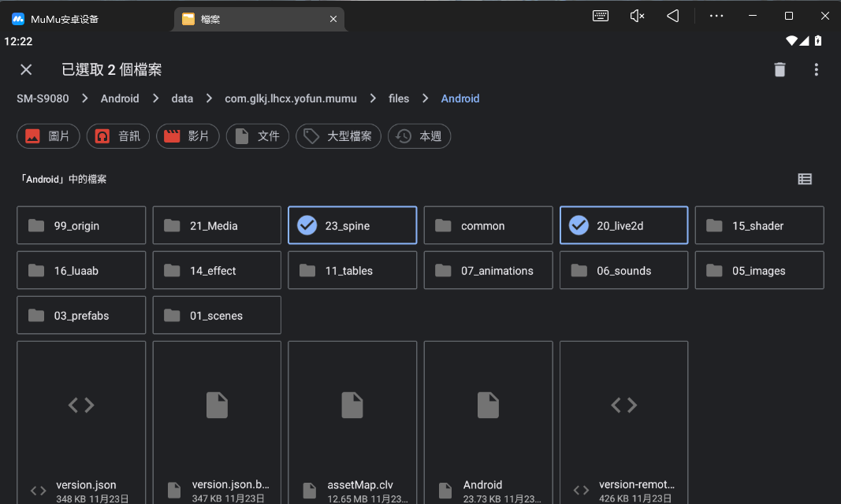The width and height of the screenshot is (841, 504).
Task: Cancel selection with the X icon
Action: pos(26,69)
